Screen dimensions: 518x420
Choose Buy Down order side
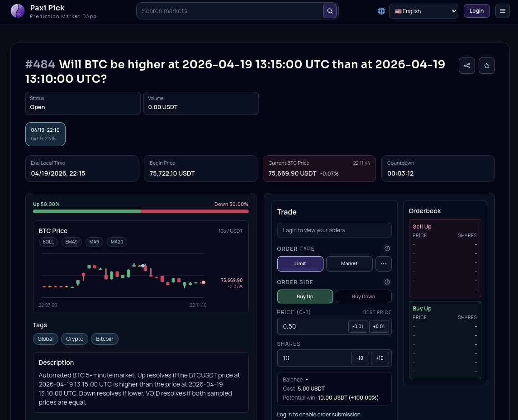(363, 296)
